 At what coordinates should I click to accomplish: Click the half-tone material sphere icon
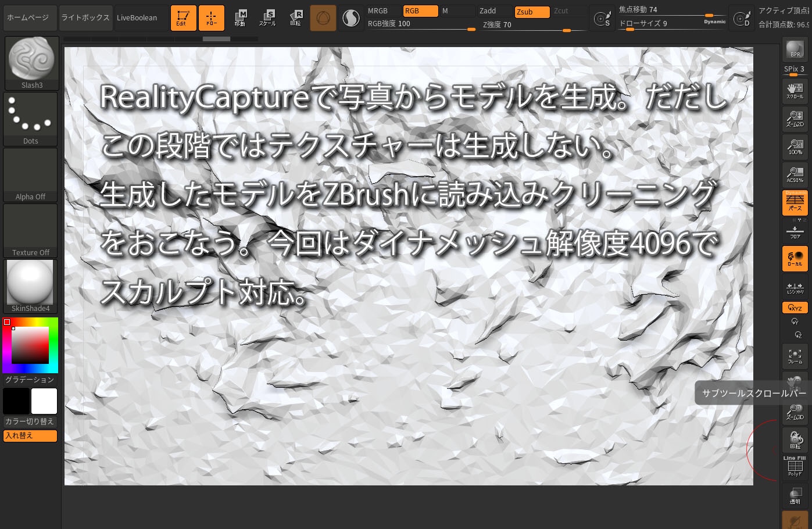coord(351,19)
